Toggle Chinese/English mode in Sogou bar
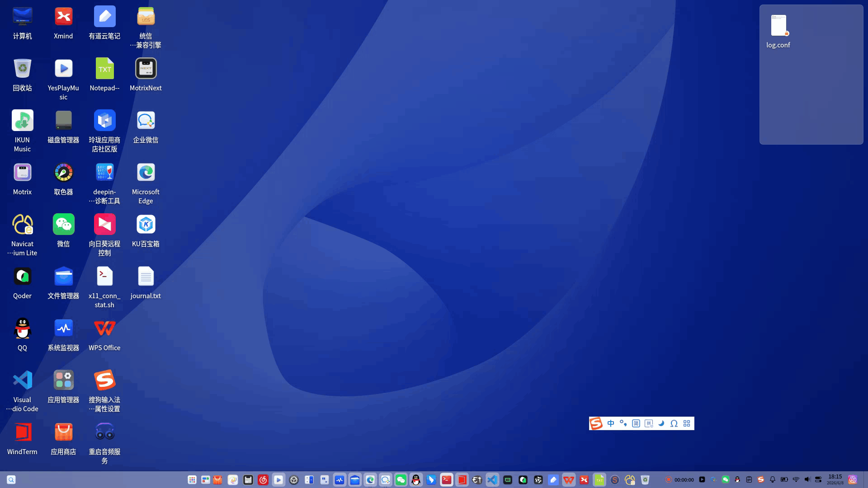Viewport: 868px width, 488px height. coord(611,423)
